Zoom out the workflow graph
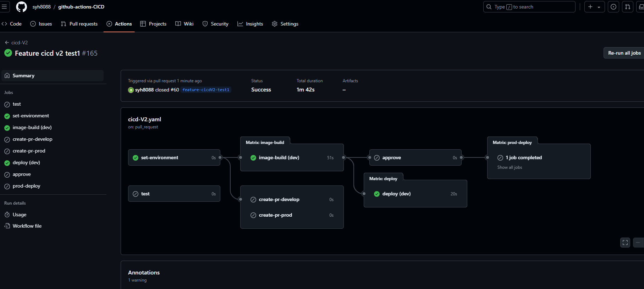The image size is (644, 289). [x=638, y=243]
